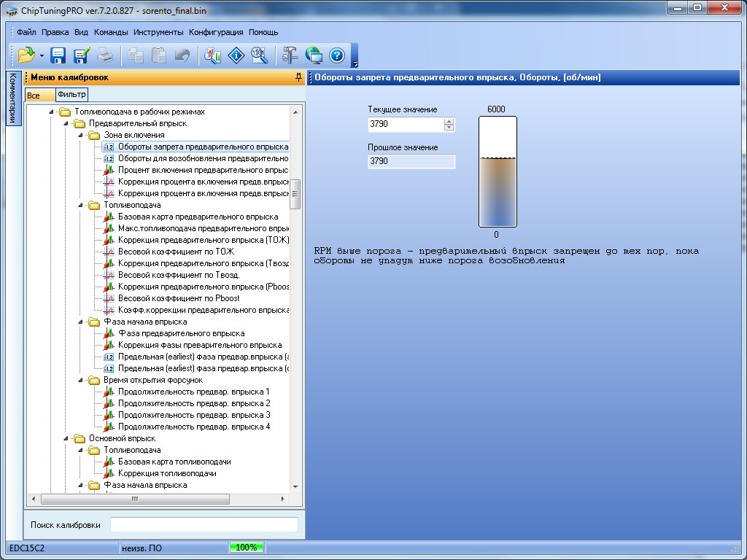This screenshot has height=560, width=747.
Task: Open the blue diamond info icon
Action: pyautogui.click(x=236, y=55)
